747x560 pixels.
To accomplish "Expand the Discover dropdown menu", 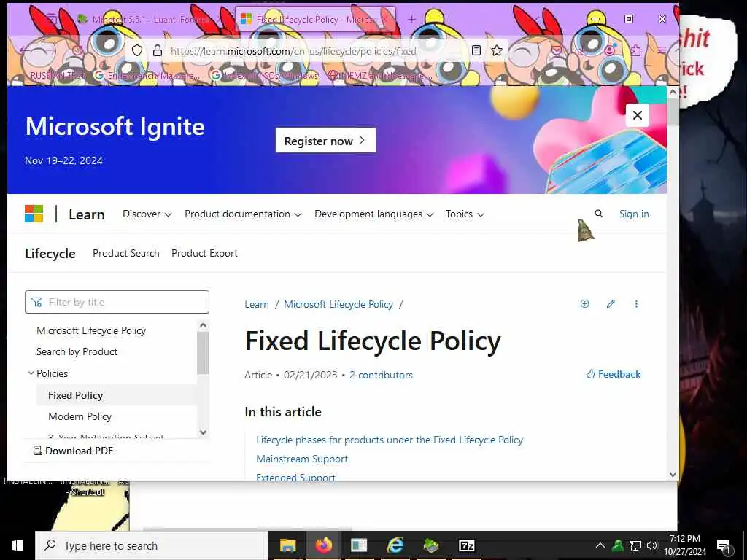I will 147,214.
